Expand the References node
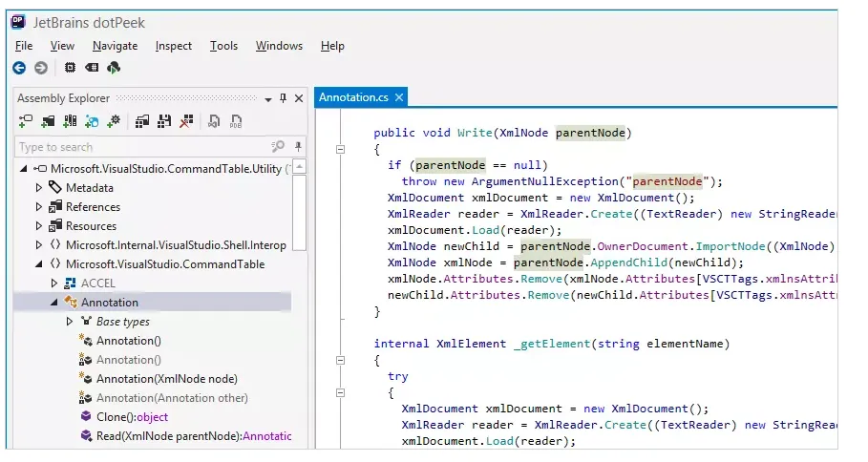868x462 pixels. [39, 207]
